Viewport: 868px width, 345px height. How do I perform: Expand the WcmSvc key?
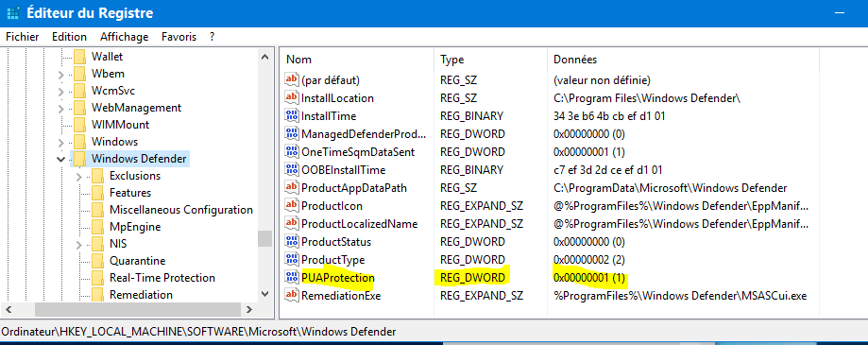60,91
